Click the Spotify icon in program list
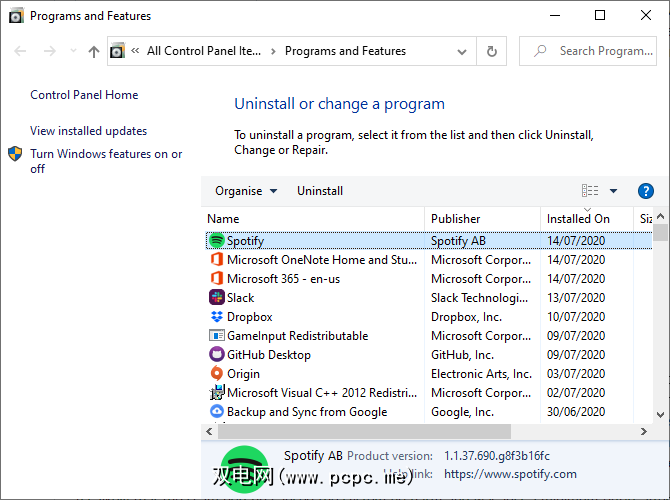 [217, 241]
